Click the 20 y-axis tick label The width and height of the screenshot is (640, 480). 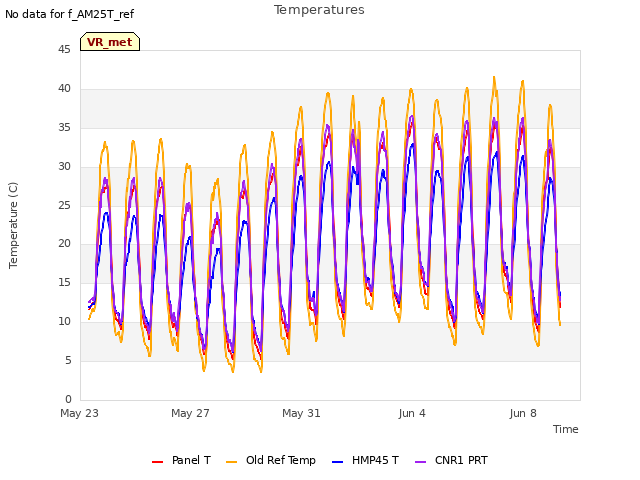coord(64,244)
